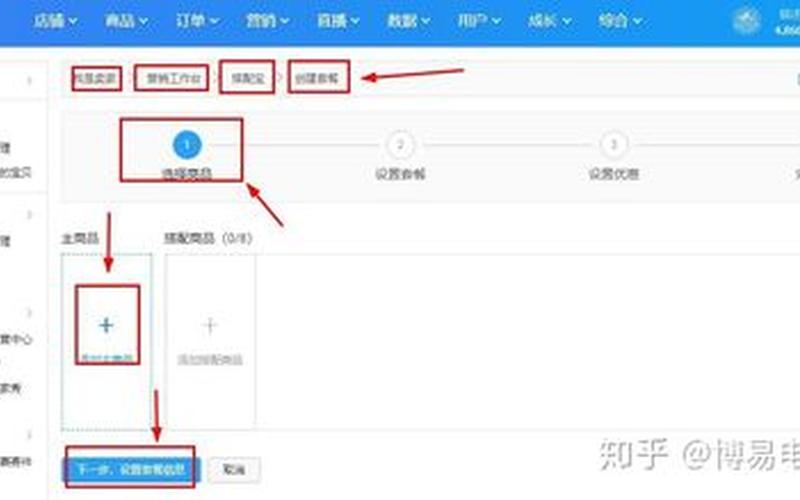Click the 创建套餐 breadcrumb text

[x=317, y=78]
